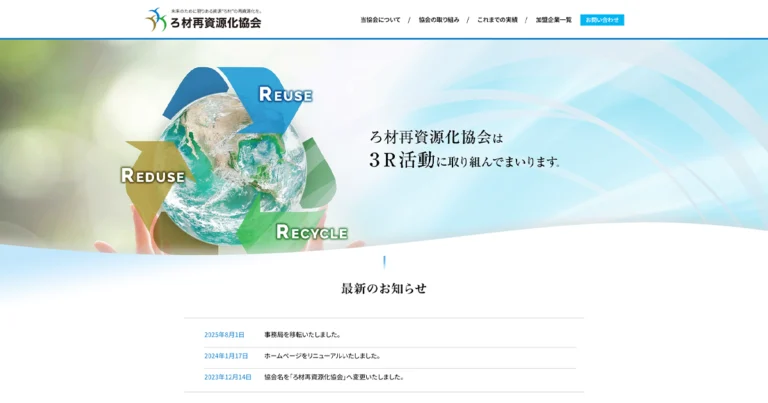Viewport: 768px width, 403px height.
Task: Open 加盟企業一覧 menu item
Action: (553, 20)
